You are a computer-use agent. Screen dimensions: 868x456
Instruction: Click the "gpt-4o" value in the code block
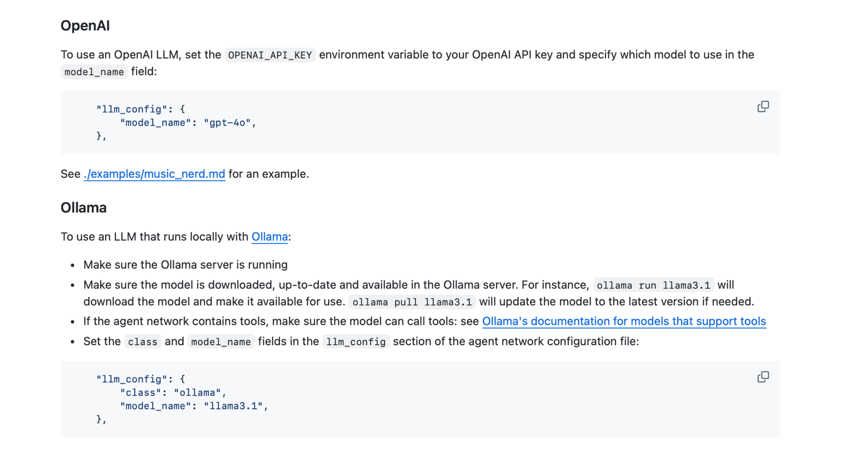pos(227,123)
